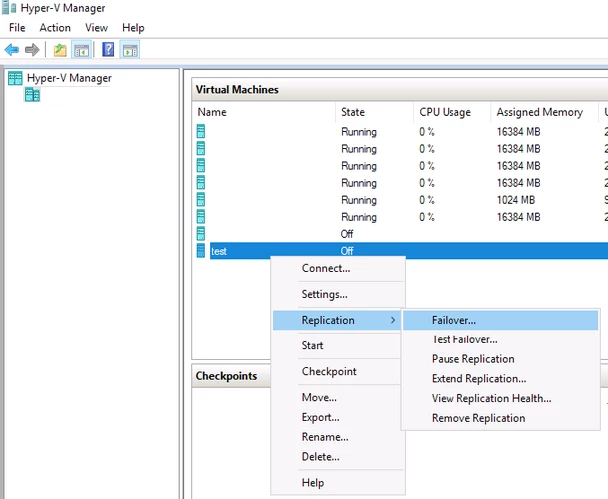Open the File menu
This screenshot has height=499, width=608.
[17, 28]
